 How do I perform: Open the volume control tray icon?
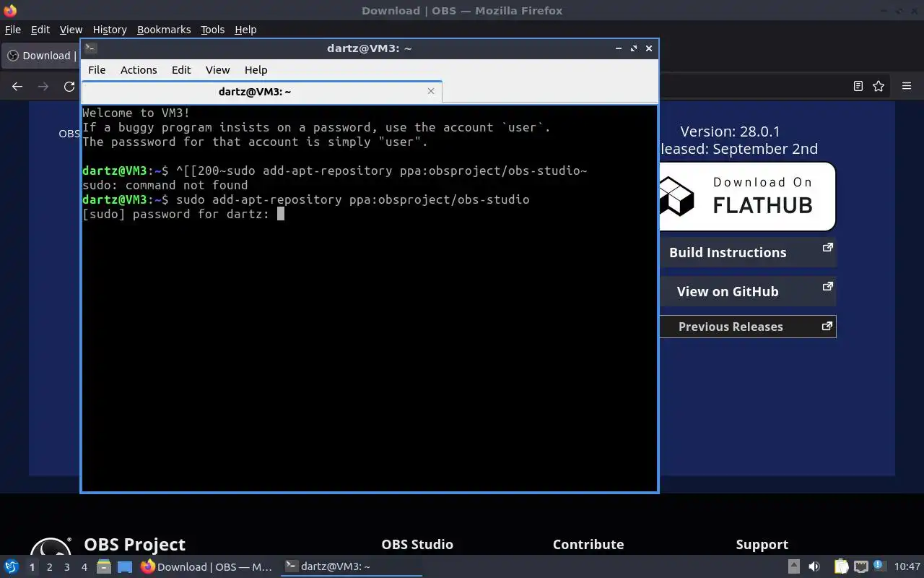tap(814, 566)
